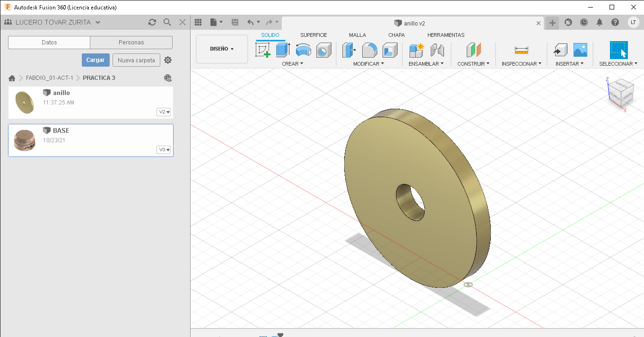Expand the CONSTRUIR menu
Screen dimensions: 644x337
click(473, 63)
